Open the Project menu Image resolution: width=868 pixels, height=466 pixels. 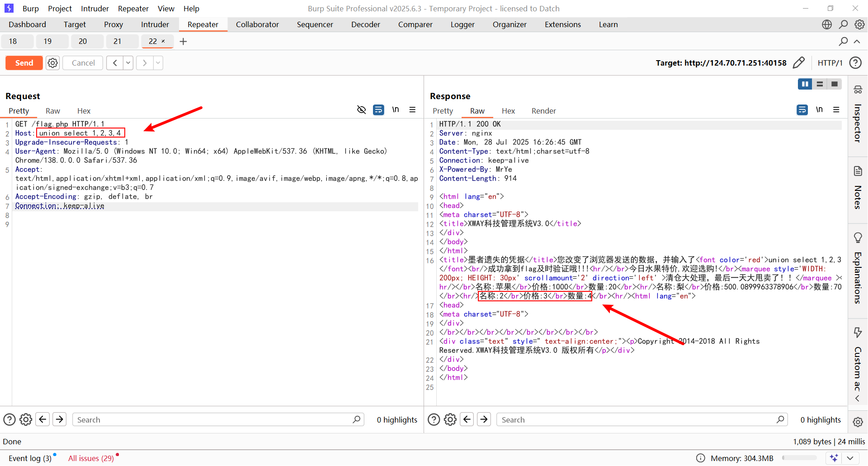60,8
